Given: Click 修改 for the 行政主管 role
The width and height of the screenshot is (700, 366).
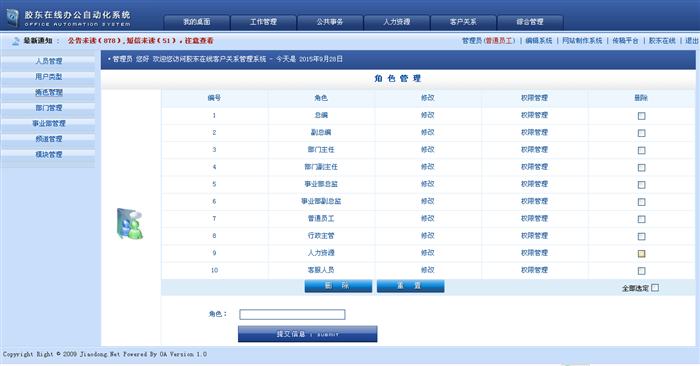Looking at the screenshot, I should [x=428, y=236].
